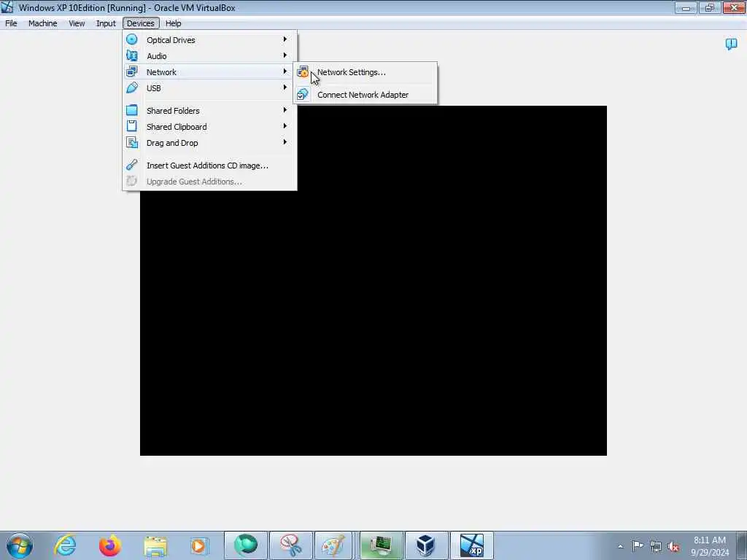Click the Show desktop strip by the clock
This screenshot has height=560, width=747.
click(x=742, y=545)
